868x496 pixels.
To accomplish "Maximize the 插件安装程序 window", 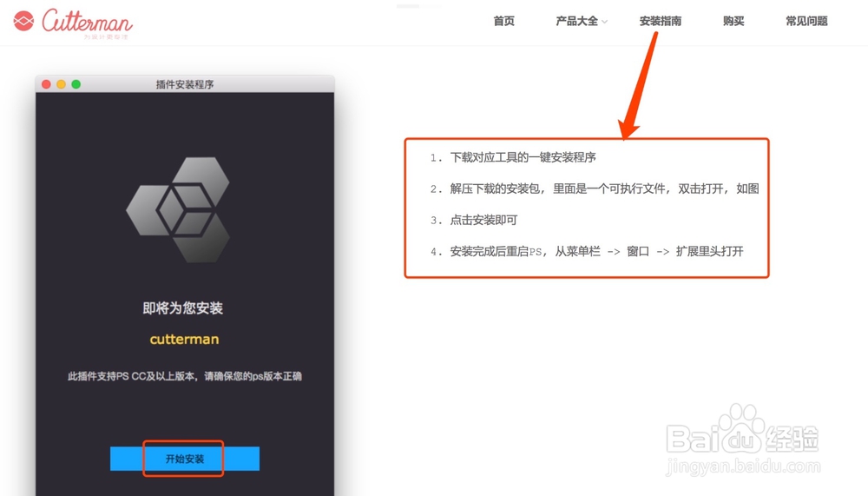I will point(76,84).
